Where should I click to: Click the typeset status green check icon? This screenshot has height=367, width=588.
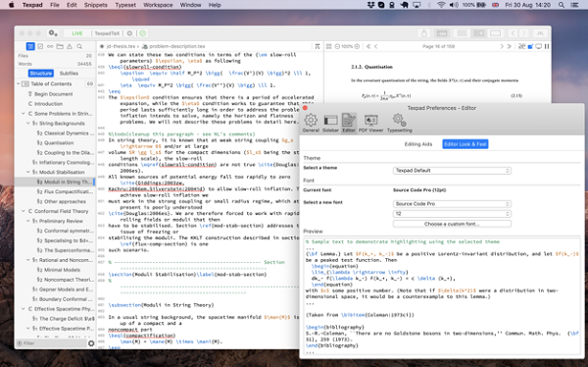tap(142, 33)
